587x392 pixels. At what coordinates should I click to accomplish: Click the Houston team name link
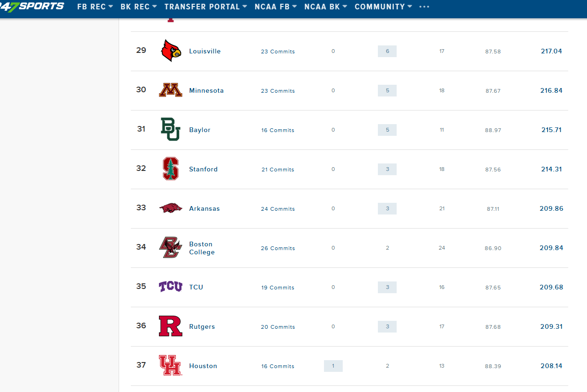pos(203,366)
